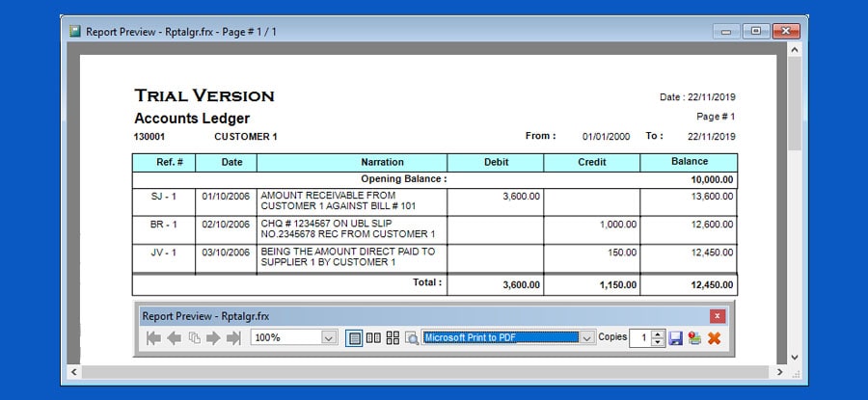This screenshot has width=868, height=400.
Task: Click the vertical scrollbar thumb
Action: click(795, 103)
